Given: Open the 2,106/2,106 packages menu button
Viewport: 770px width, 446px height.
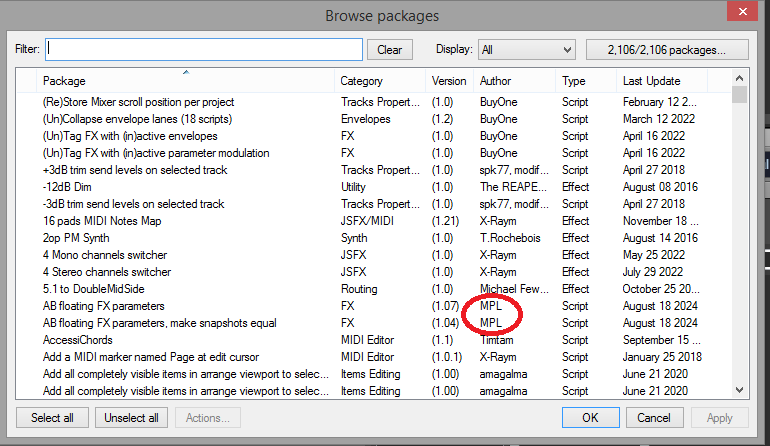Looking at the screenshot, I should [667, 50].
